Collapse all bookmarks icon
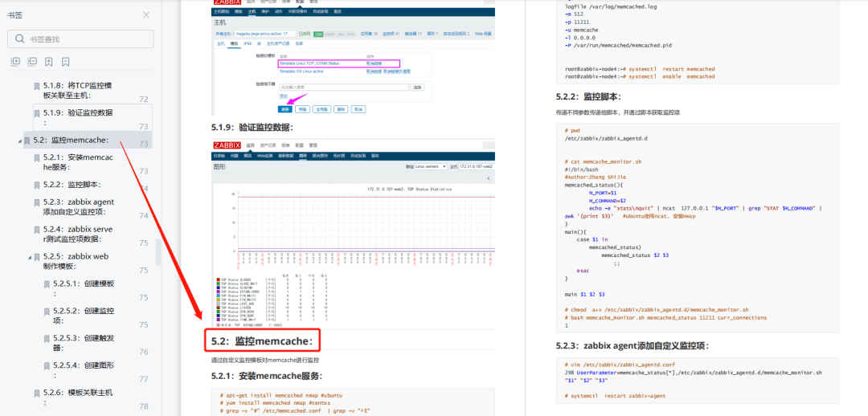Viewport: 868px width, 416px height. coord(32,62)
